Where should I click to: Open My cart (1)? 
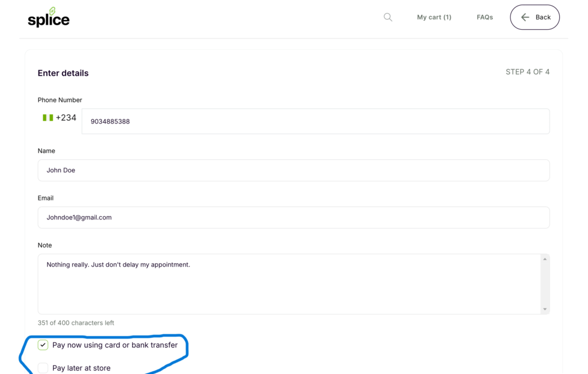[x=434, y=17]
